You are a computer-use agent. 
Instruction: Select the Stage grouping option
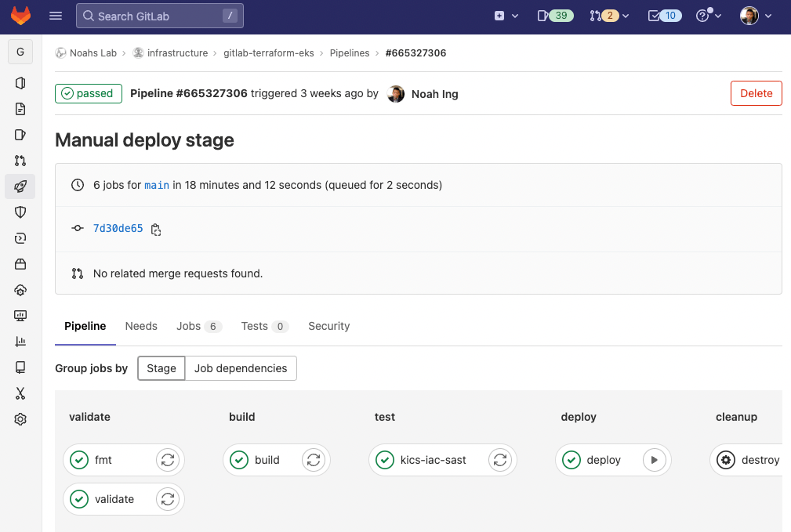coord(161,367)
